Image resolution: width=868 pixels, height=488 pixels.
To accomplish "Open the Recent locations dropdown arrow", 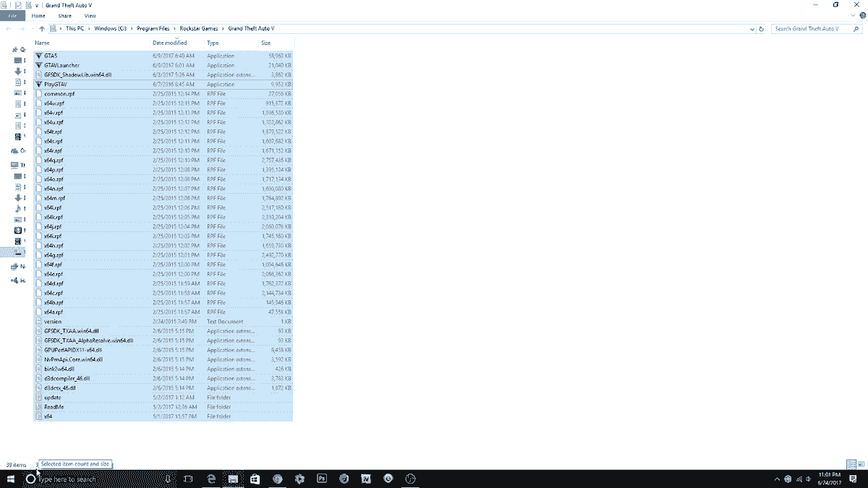I will (32, 29).
